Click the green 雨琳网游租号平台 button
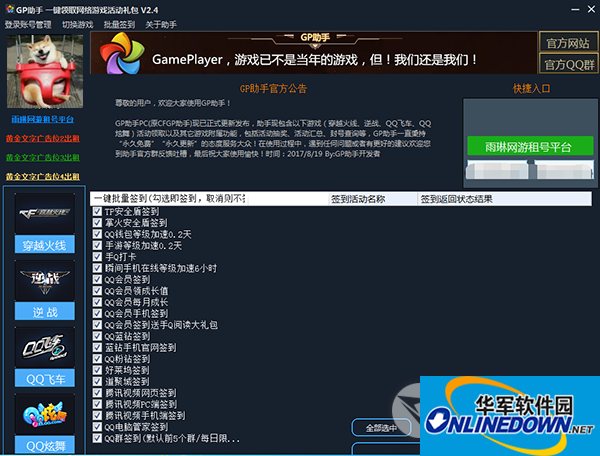This screenshot has height=456, width=600. tap(530, 147)
